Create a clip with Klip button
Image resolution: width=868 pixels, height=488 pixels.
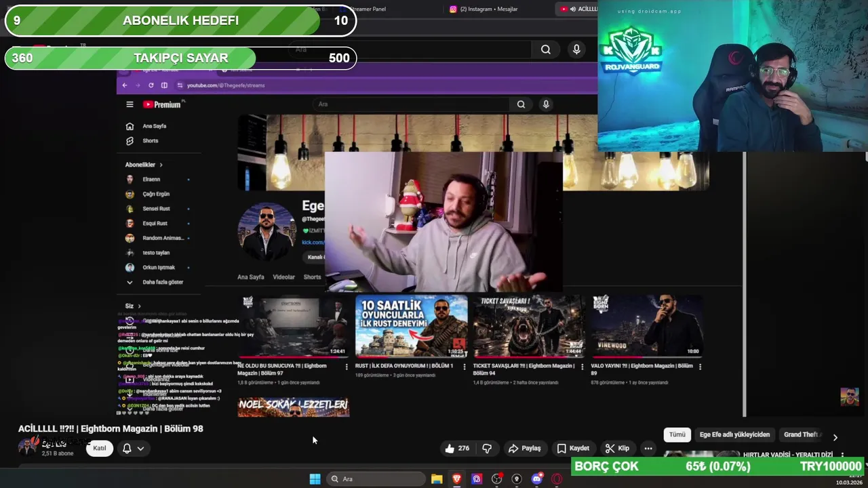(x=617, y=448)
